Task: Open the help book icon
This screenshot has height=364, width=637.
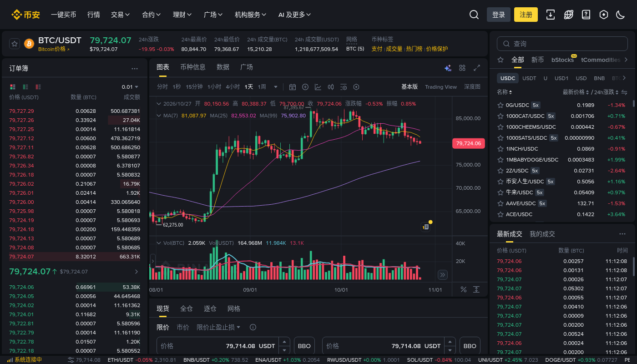Action: click(x=586, y=15)
